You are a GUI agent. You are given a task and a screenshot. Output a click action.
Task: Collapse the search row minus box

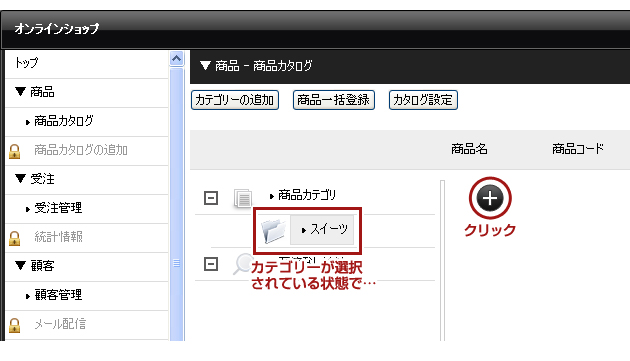tap(211, 264)
